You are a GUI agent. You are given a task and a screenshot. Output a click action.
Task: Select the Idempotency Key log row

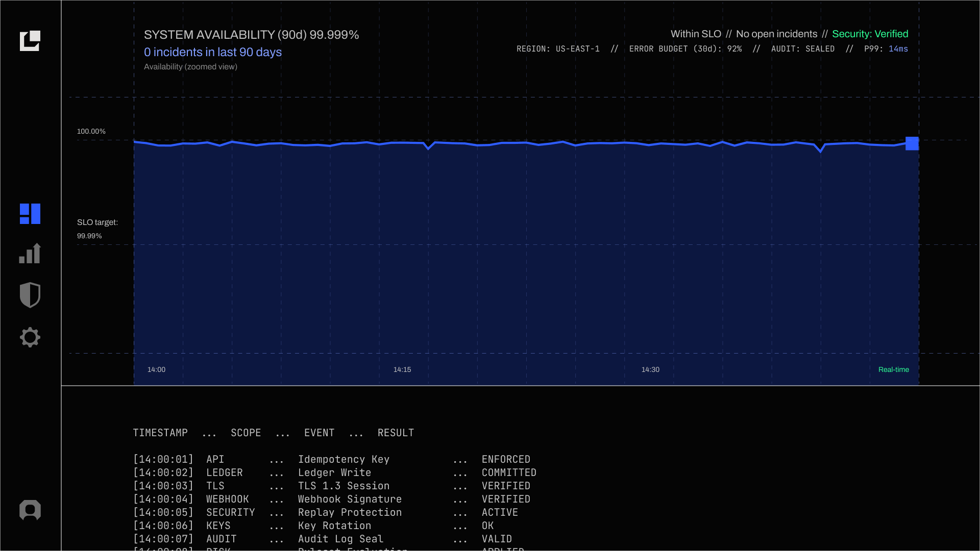pos(344,459)
